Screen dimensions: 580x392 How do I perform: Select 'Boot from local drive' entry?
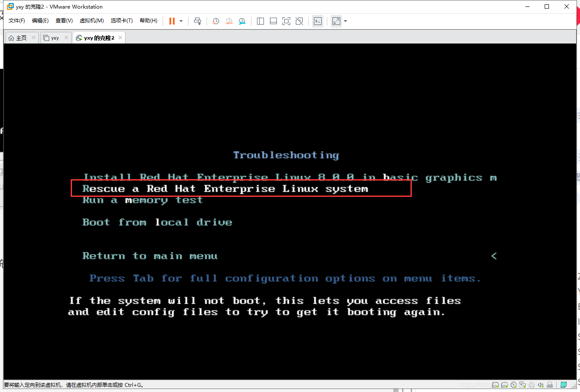(x=157, y=222)
